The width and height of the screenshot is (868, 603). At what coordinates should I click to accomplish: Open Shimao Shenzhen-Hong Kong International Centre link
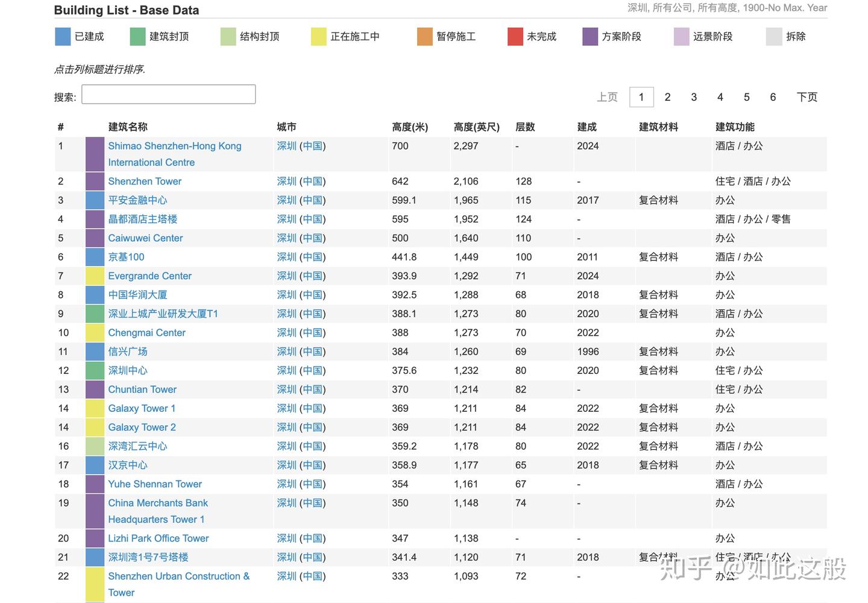click(x=175, y=154)
